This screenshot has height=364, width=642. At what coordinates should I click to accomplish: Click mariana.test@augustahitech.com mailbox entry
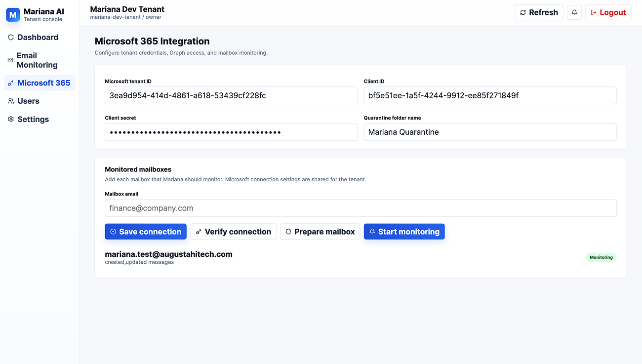168,254
